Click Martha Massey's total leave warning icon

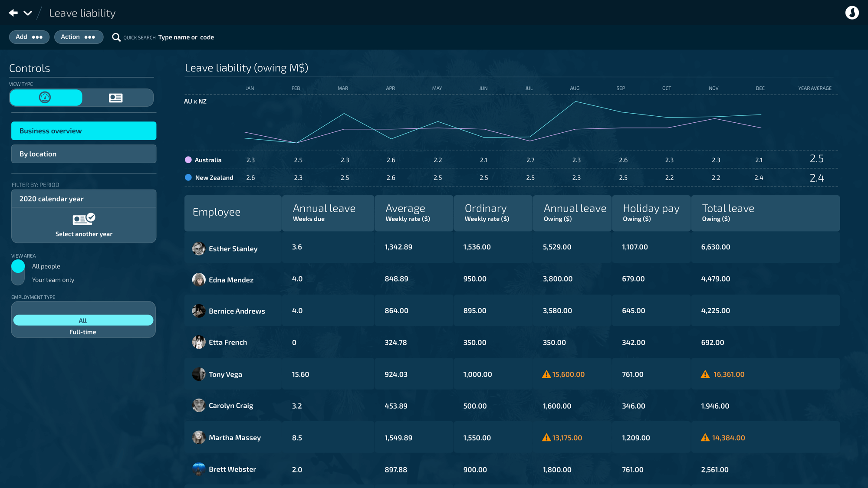705,438
